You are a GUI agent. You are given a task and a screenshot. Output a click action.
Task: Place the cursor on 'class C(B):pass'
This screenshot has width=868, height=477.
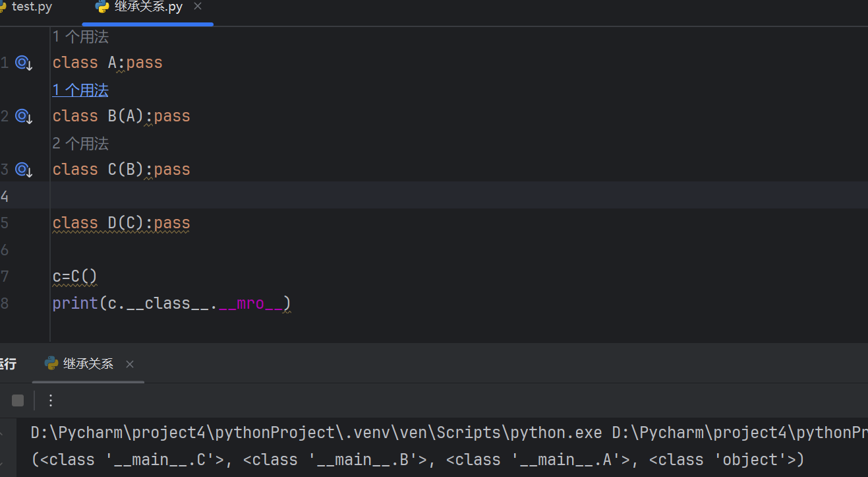coord(121,170)
